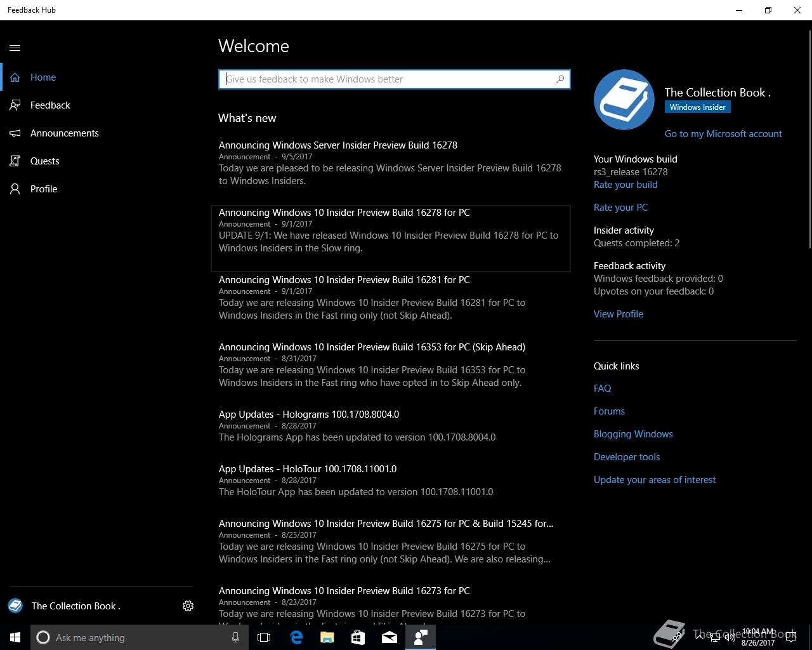
Task: Click the small account avatar in sidebar
Action: coord(15,606)
